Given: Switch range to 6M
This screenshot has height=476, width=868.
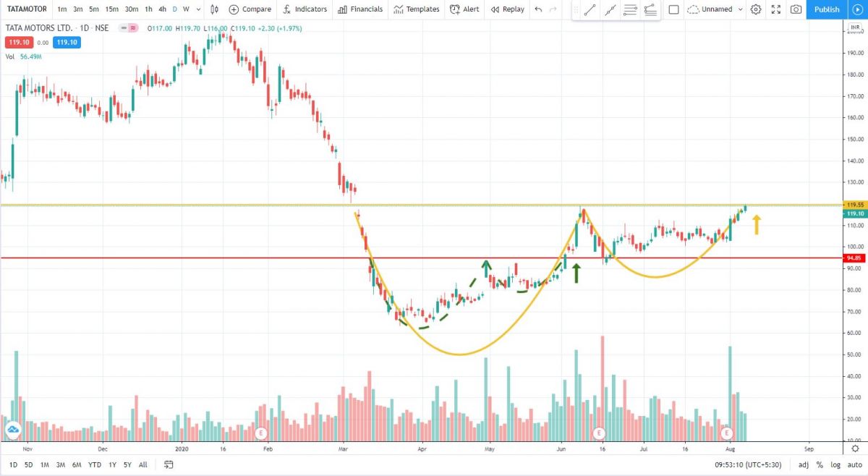Looking at the screenshot, I should 77,464.
